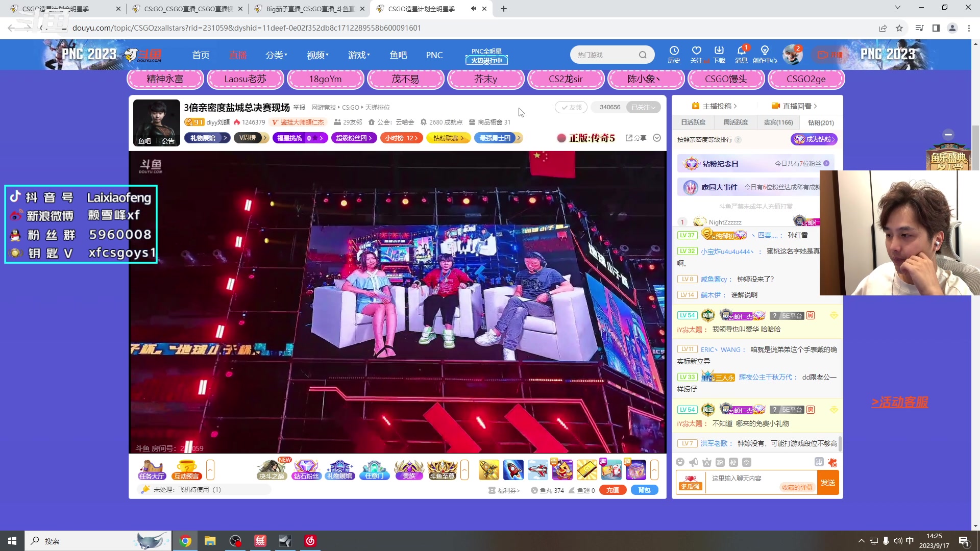The height and width of the screenshot is (551, 980).
Task: Send the airplane gift
Action: 537,470
